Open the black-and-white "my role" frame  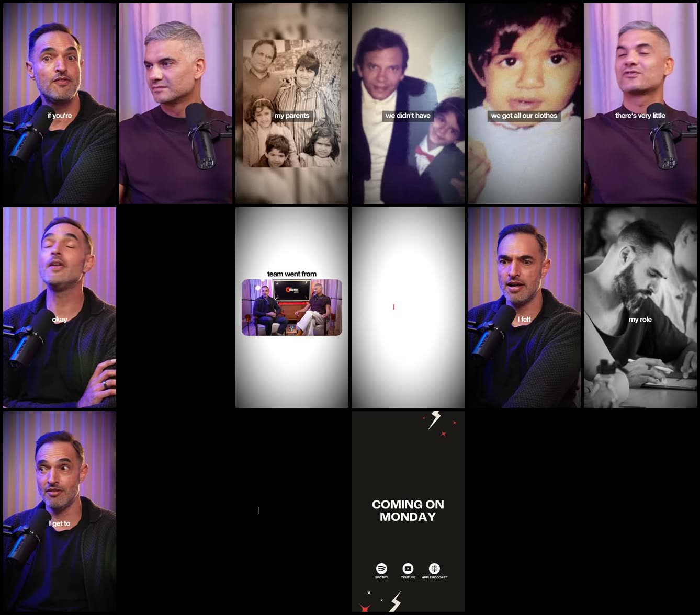coord(640,307)
